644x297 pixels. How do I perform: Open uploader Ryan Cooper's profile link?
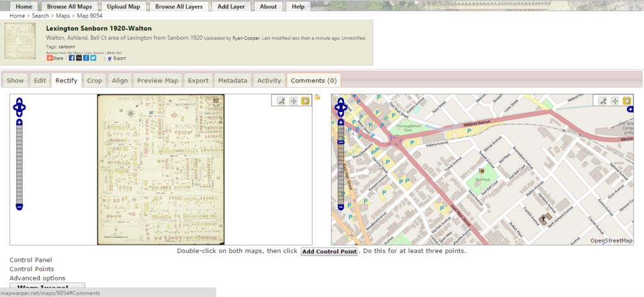point(246,38)
